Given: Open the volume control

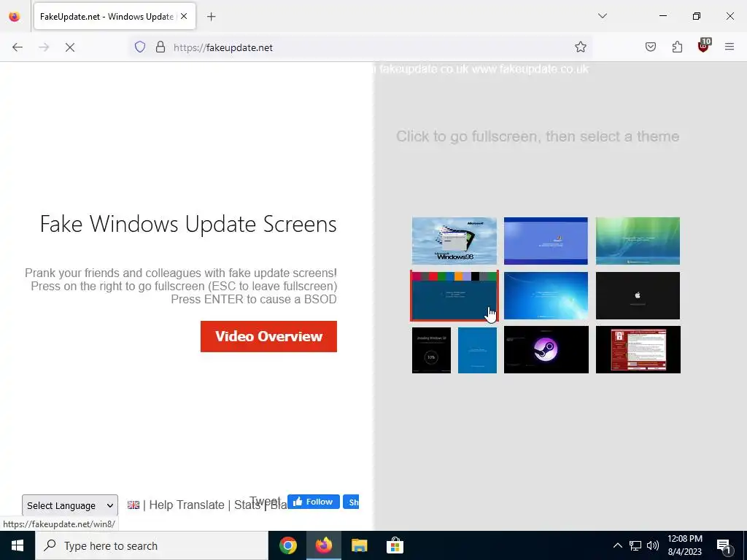Looking at the screenshot, I should [x=653, y=545].
